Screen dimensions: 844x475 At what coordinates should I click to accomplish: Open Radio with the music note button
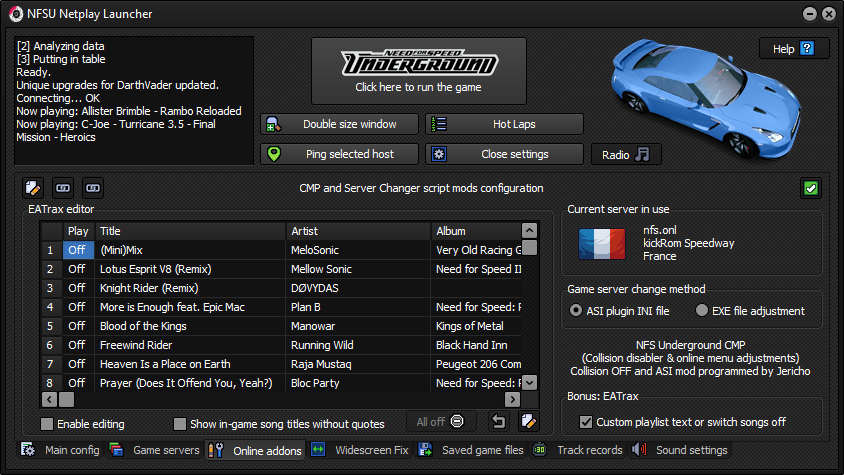pos(626,154)
